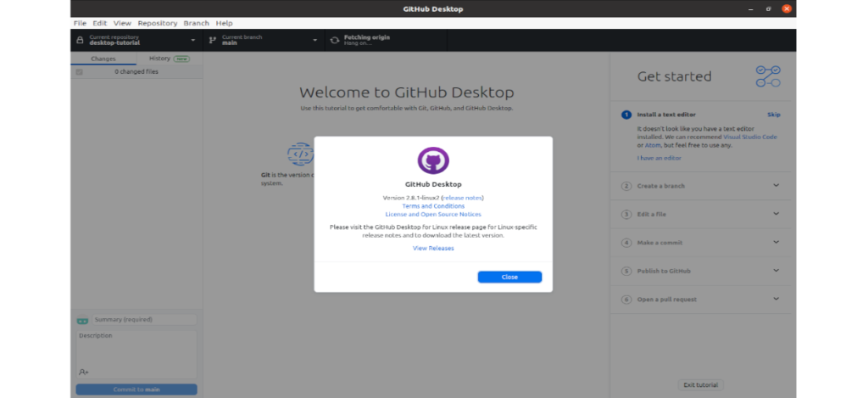This screenshot has height=398, width=868.
Task: Open the Branch menu
Action: (196, 23)
